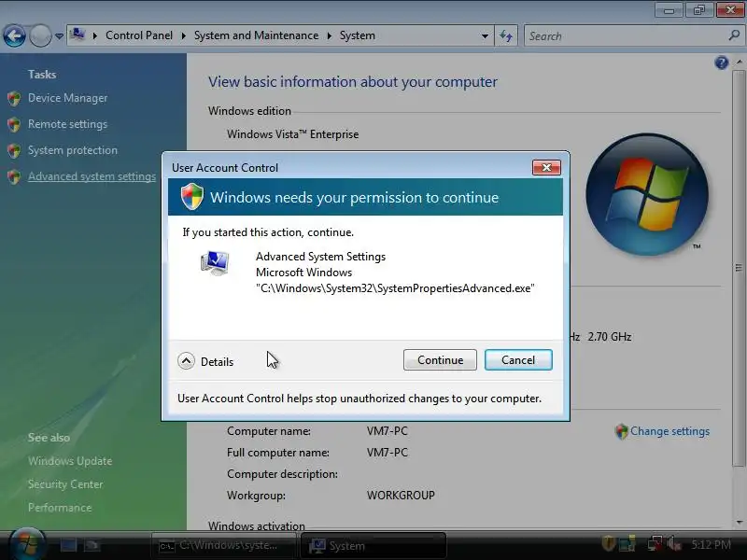Click the Forward navigation button

pyautogui.click(x=40, y=35)
